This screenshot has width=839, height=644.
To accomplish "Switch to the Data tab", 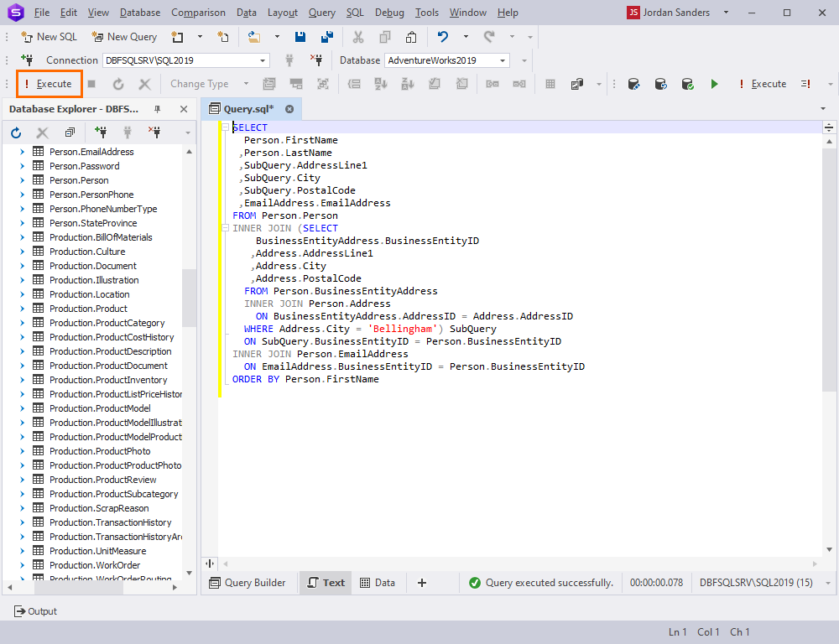I will point(377,583).
